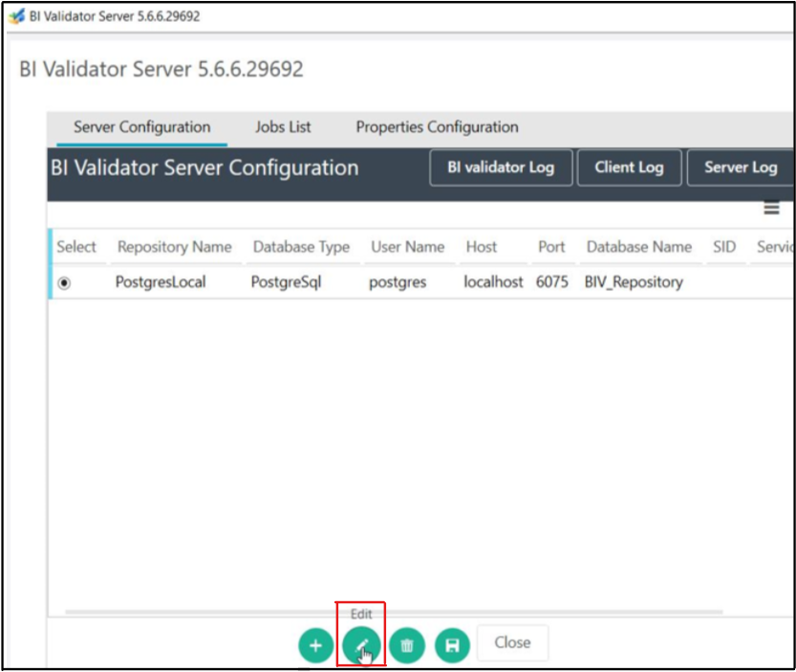This screenshot has height=672, width=796.
Task: Open the BI validator Log button
Action: click(x=500, y=167)
